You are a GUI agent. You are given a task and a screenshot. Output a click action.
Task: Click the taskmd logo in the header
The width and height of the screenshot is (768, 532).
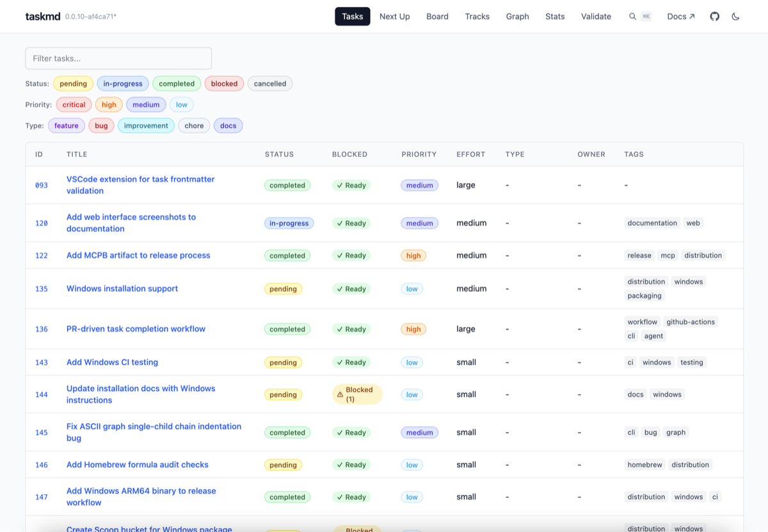[42, 16]
